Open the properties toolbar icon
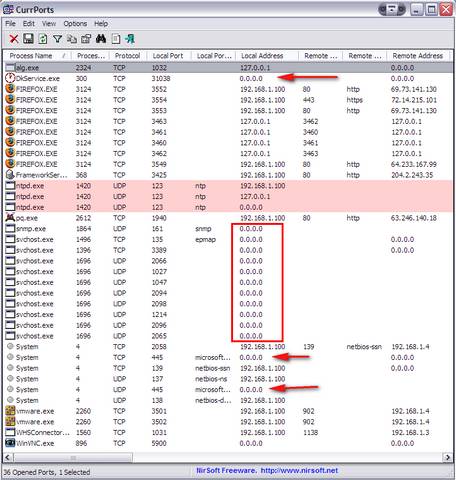The image size is (456, 480). (86, 39)
